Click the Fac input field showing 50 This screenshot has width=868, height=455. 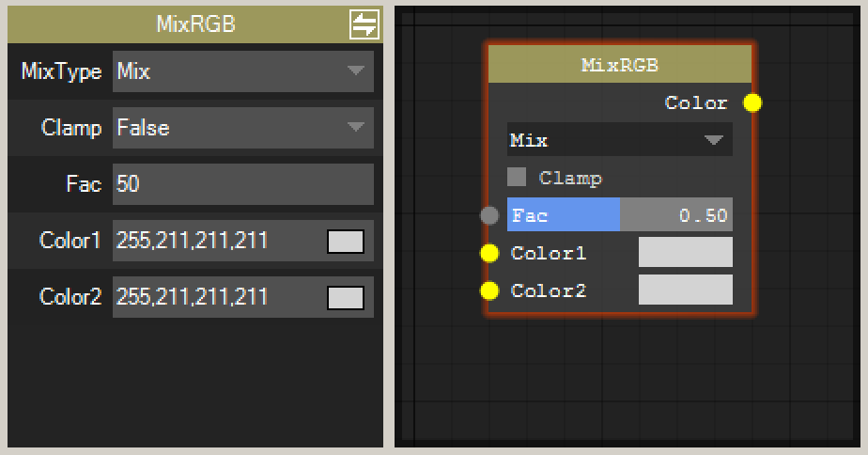pos(242,184)
